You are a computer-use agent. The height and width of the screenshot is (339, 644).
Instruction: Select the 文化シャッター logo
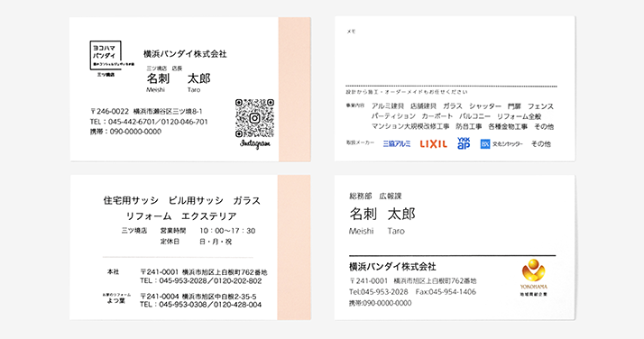(501, 144)
